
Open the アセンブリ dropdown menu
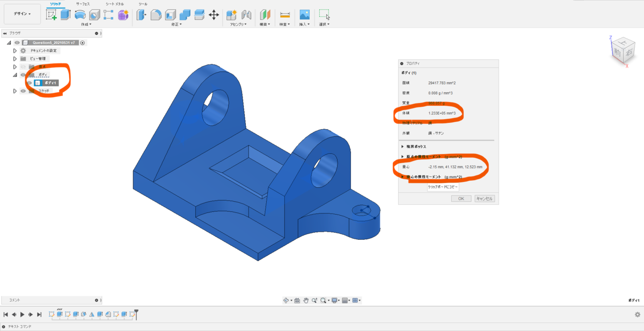click(238, 24)
